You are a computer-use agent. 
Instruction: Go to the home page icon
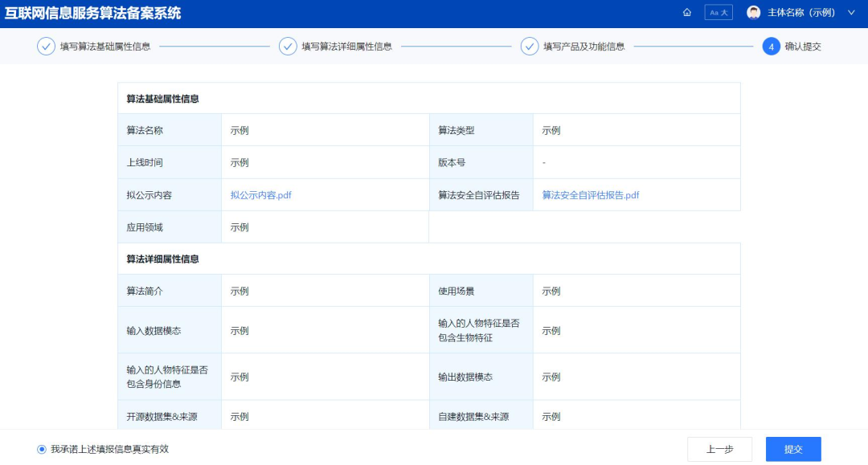[687, 13]
